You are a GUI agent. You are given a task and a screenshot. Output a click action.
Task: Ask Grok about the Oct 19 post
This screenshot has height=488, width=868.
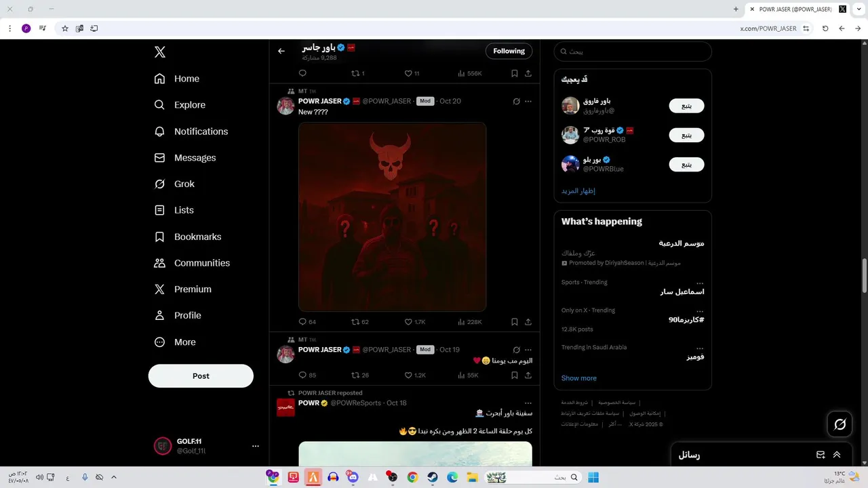click(516, 350)
